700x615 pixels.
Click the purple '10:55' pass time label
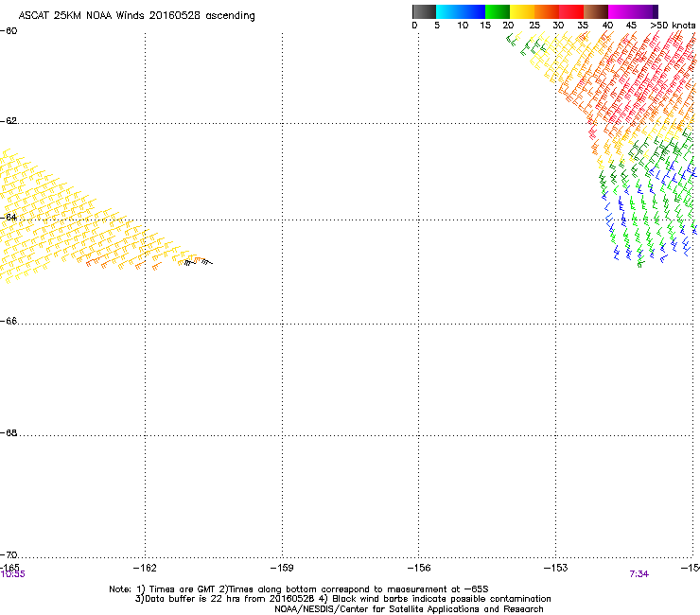click(13, 574)
